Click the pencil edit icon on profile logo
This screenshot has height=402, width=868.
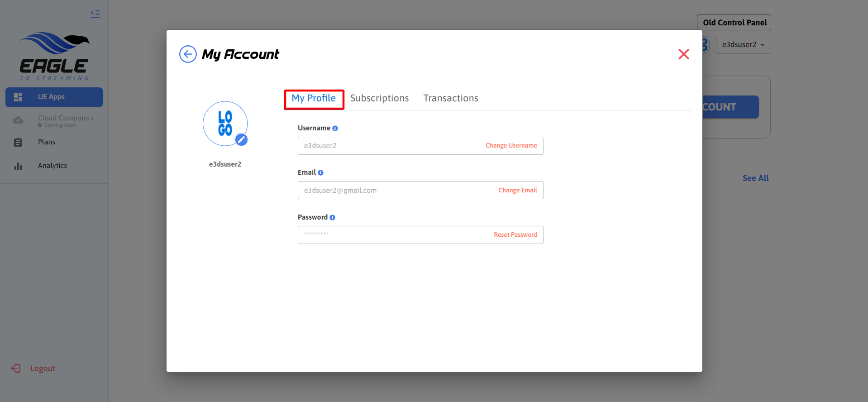tap(242, 139)
